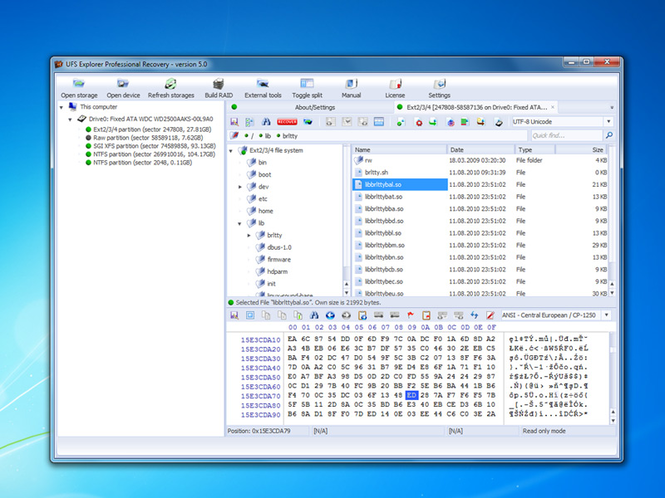Click the binoculars find icon in the file browser toolbar
Screen dimensions: 665x498
click(x=266, y=122)
